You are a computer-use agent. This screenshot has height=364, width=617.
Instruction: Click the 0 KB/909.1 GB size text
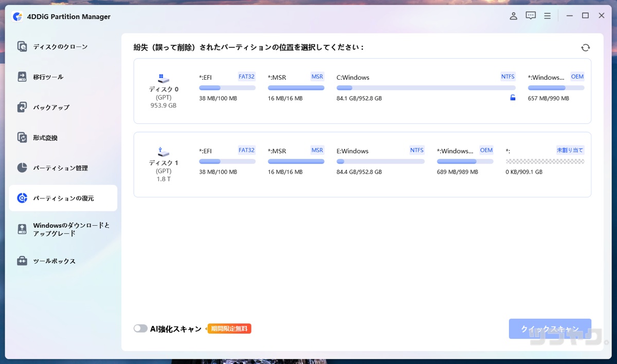[524, 172]
